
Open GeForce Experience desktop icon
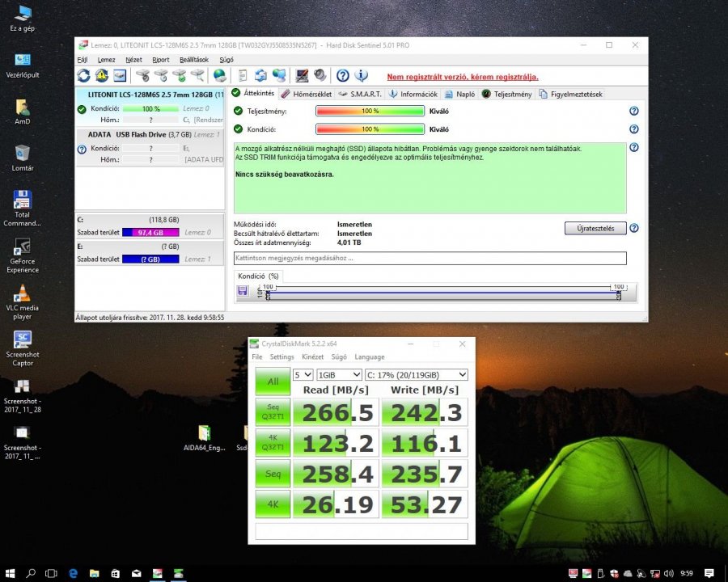pos(23,255)
